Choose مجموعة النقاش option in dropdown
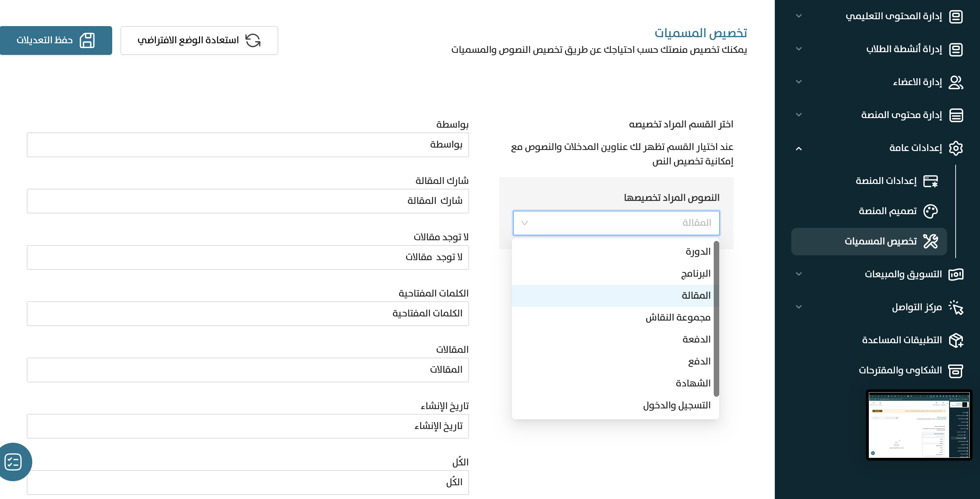 (x=678, y=317)
